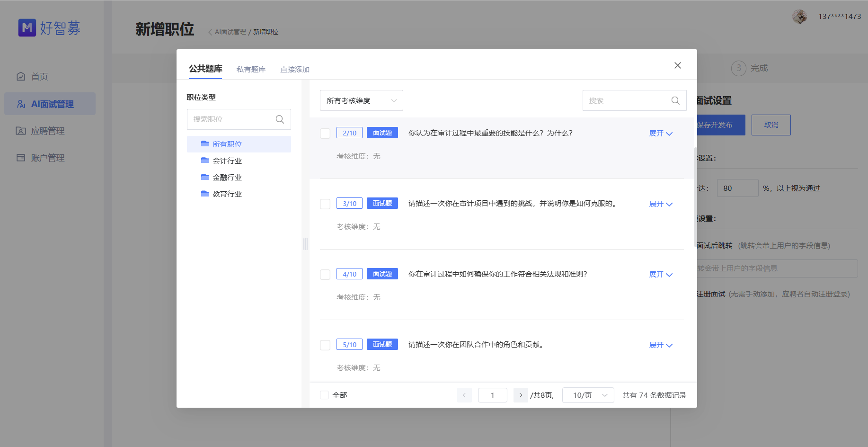Click the search icon in the modal search box
The width and height of the screenshot is (868, 447).
[675, 100]
